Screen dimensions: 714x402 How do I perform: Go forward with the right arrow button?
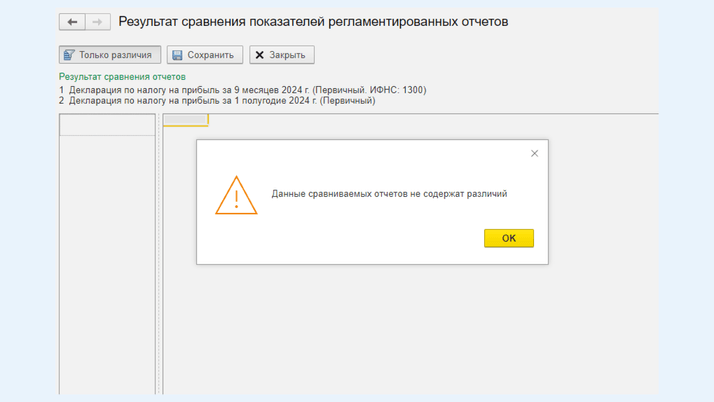pyautogui.click(x=97, y=22)
